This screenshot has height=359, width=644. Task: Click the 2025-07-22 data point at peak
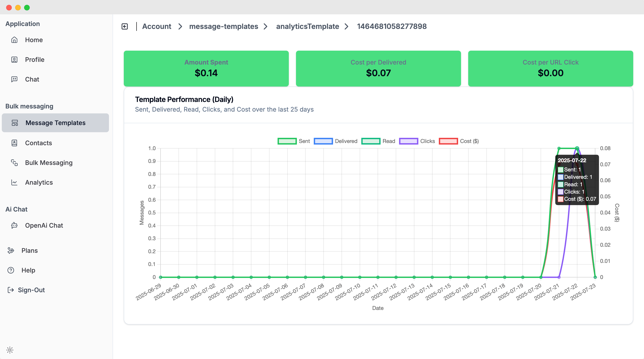pyautogui.click(x=577, y=148)
